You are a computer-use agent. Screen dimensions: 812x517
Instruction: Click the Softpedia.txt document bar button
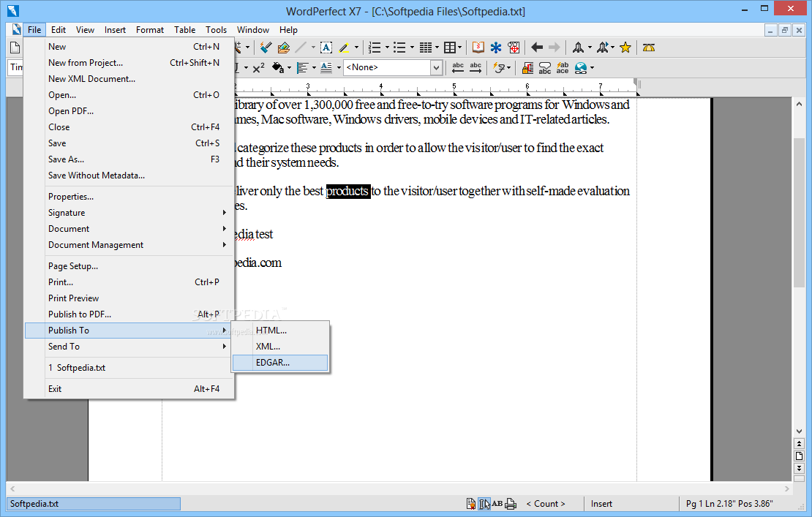click(x=94, y=504)
